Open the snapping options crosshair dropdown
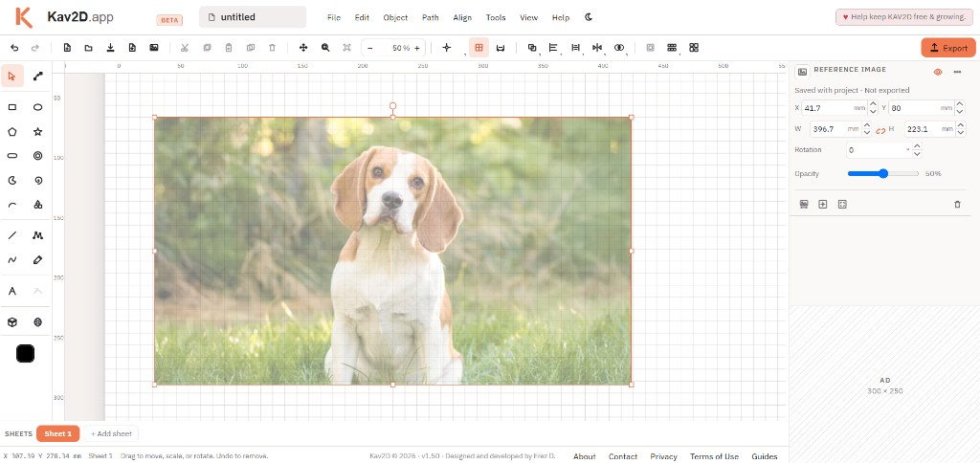980x463 pixels. 446,48
